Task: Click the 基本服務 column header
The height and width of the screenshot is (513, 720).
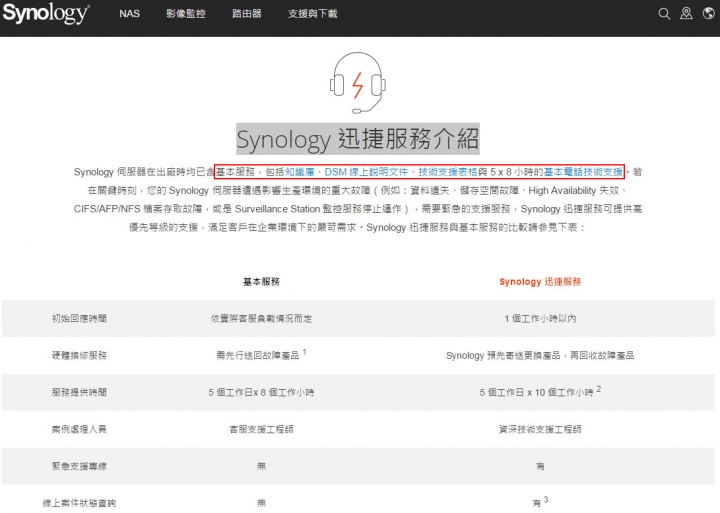Action: (x=261, y=282)
